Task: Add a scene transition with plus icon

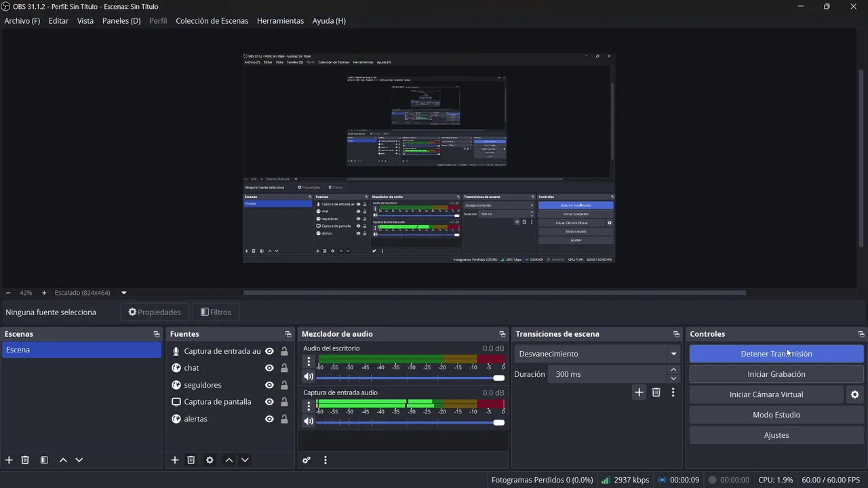Action: point(639,392)
